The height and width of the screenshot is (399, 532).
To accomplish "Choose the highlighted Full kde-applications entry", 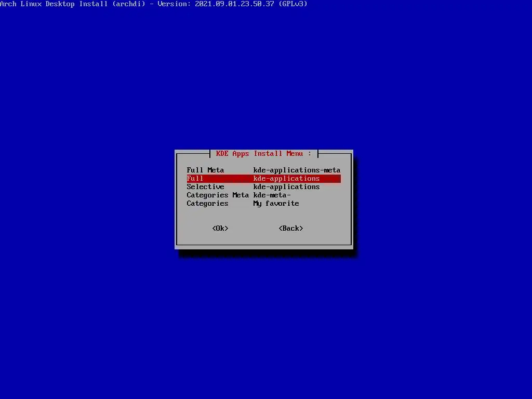I will pos(263,179).
